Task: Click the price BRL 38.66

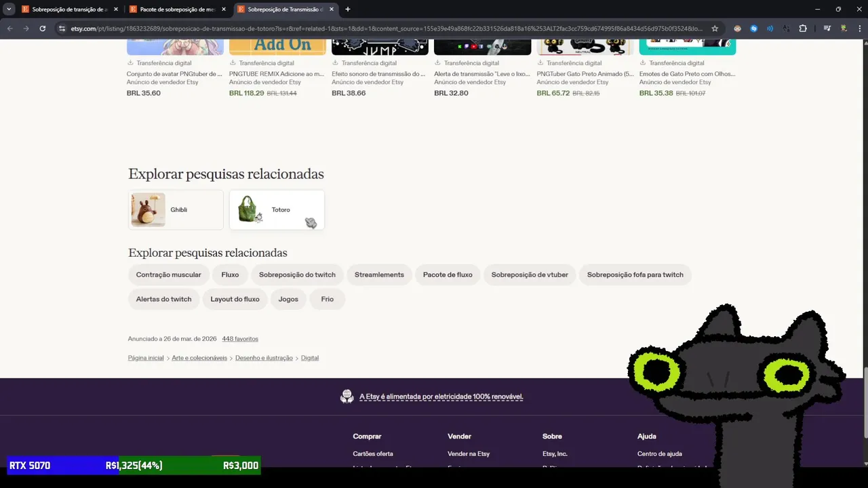Action: point(349,93)
